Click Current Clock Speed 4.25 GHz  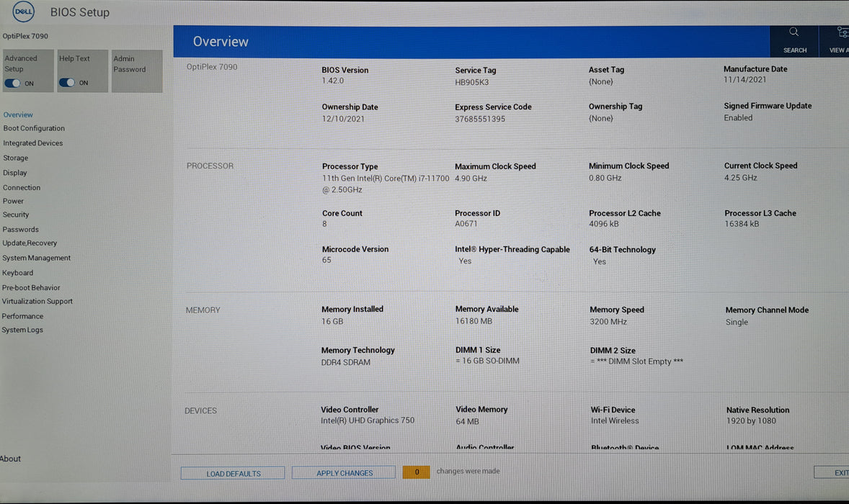(741, 177)
